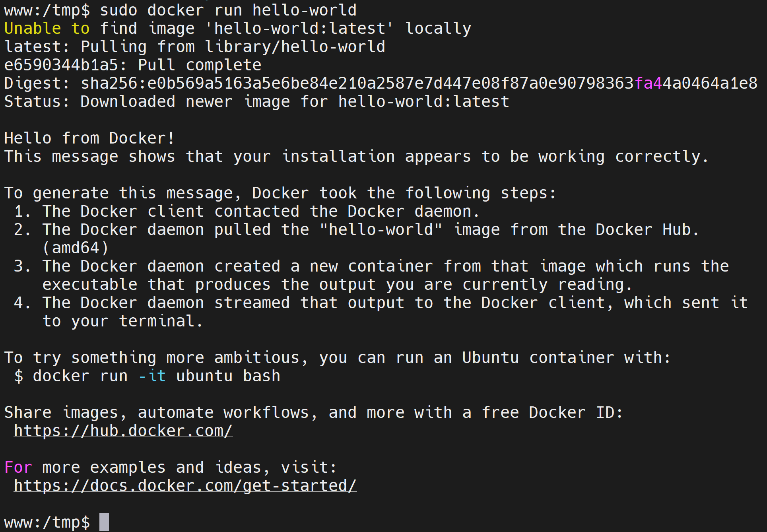Click the '(amd64)' architecture text
This screenshot has width=767, height=532.
(76, 248)
